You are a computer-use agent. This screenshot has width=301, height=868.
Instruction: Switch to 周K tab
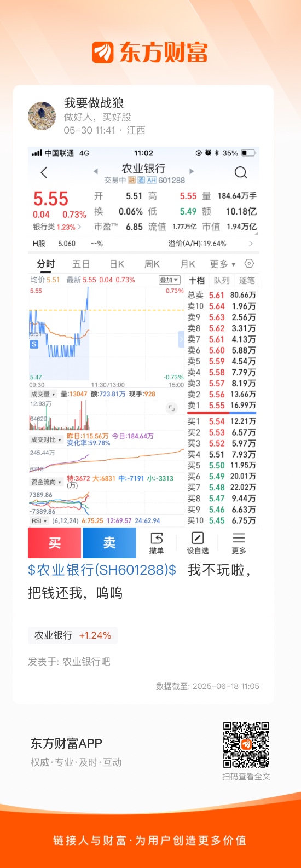click(x=152, y=264)
